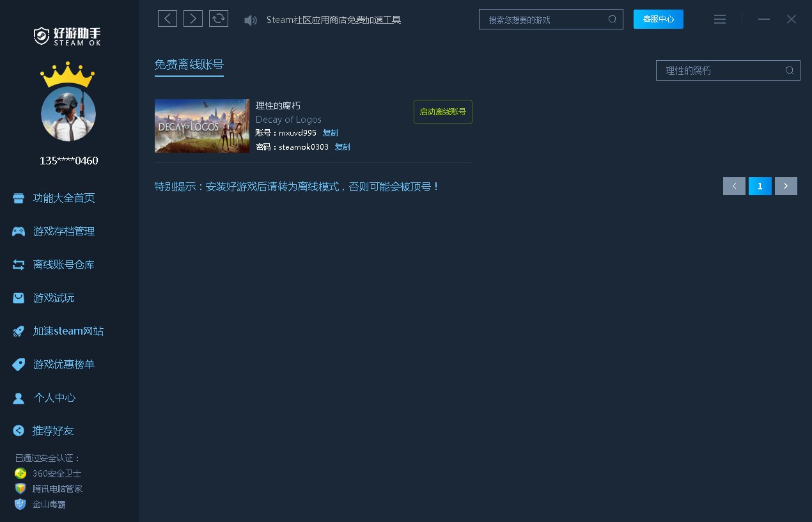The height and width of the screenshot is (522, 812).
Task: Click the 金山毒霸 shield icon
Action: pyautogui.click(x=20, y=504)
